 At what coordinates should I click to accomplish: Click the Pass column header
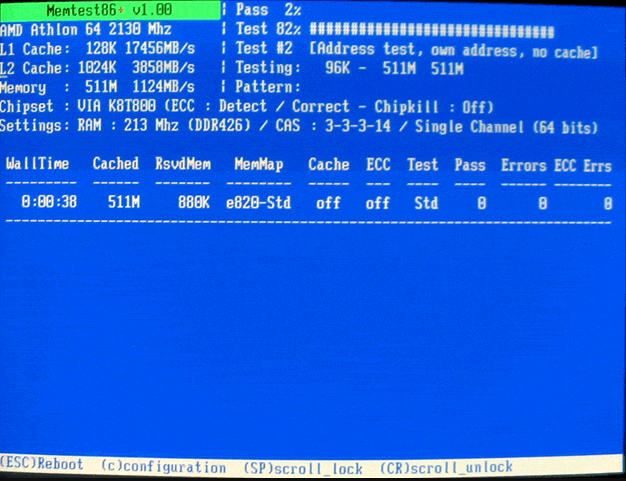[x=470, y=165]
